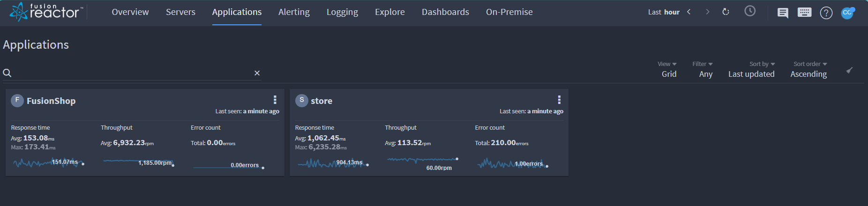Open the clock time picker icon
The width and height of the screenshot is (868, 206).
click(750, 11)
